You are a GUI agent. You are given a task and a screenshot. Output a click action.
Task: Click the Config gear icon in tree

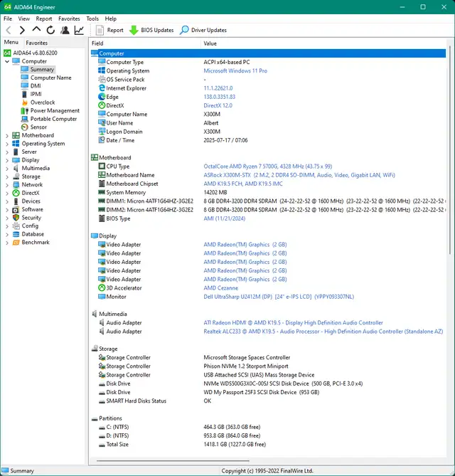coord(16,226)
